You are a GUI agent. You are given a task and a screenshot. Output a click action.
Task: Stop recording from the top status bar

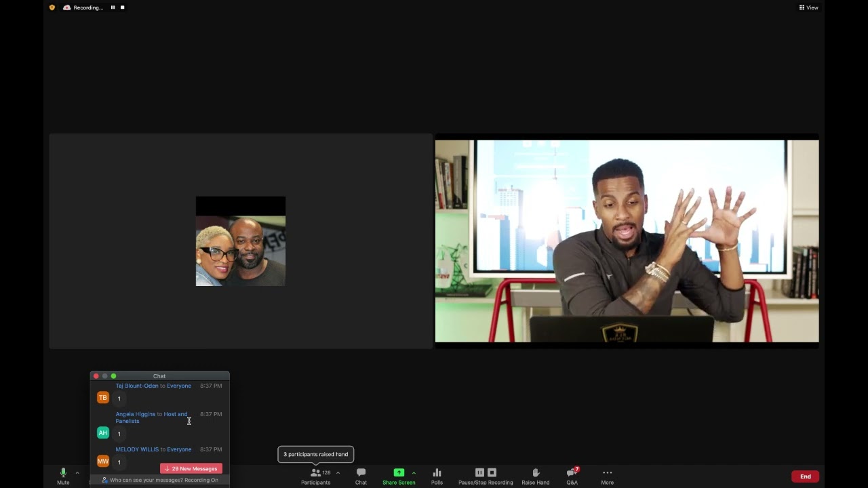pos(123,7)
